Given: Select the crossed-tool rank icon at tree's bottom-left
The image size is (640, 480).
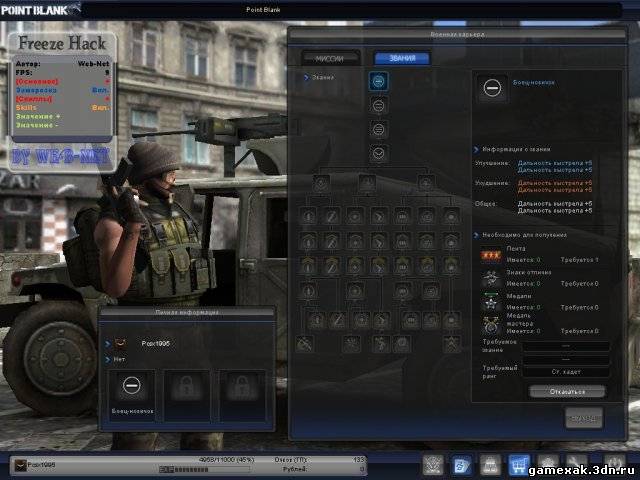Looking at the screenshot, I should [x=304, y=344].
